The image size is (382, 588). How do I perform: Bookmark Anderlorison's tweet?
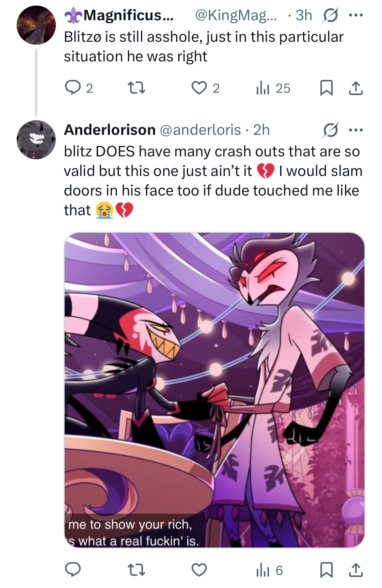[x=326, y=570]
